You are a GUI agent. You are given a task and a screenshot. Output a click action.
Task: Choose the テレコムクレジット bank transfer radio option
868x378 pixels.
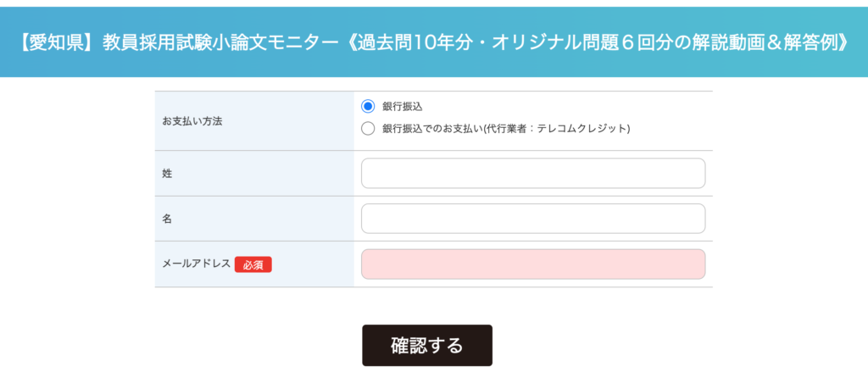click(x=368, y=129)
